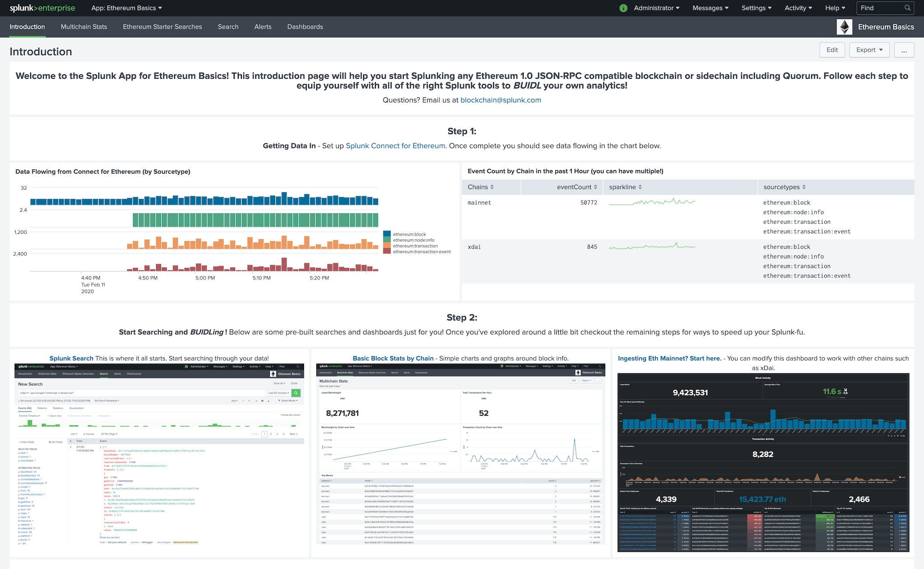The image size is (924, 569).
Task: Click the 5:20 PM time axis label
Action: point(319,278)
